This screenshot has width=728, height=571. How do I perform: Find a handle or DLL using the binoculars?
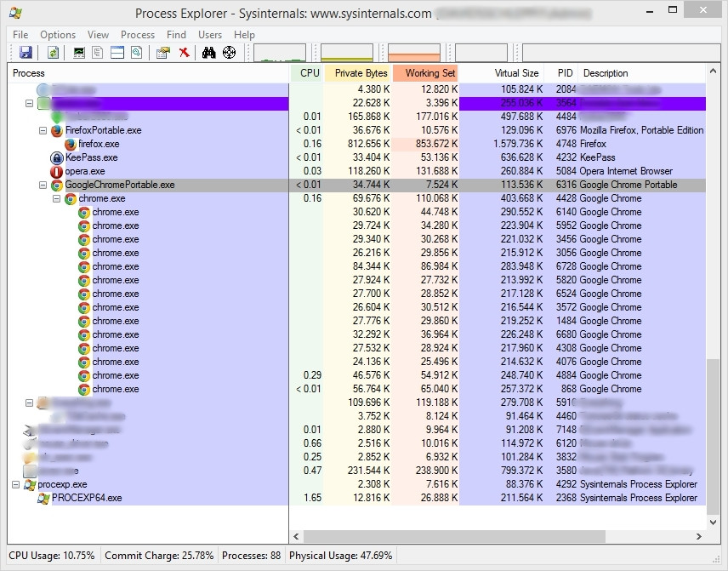point(208,52)
